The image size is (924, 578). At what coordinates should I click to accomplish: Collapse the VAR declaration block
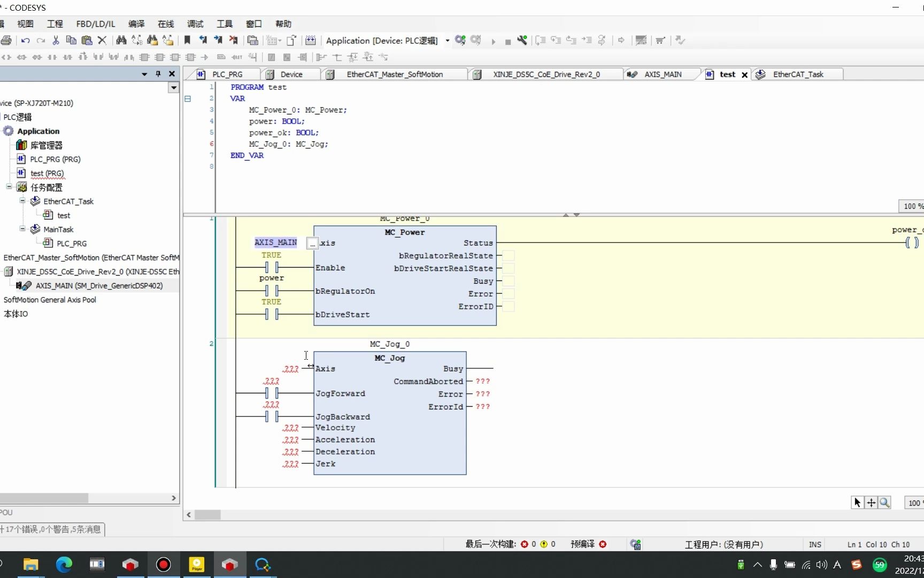coord(187,98)
